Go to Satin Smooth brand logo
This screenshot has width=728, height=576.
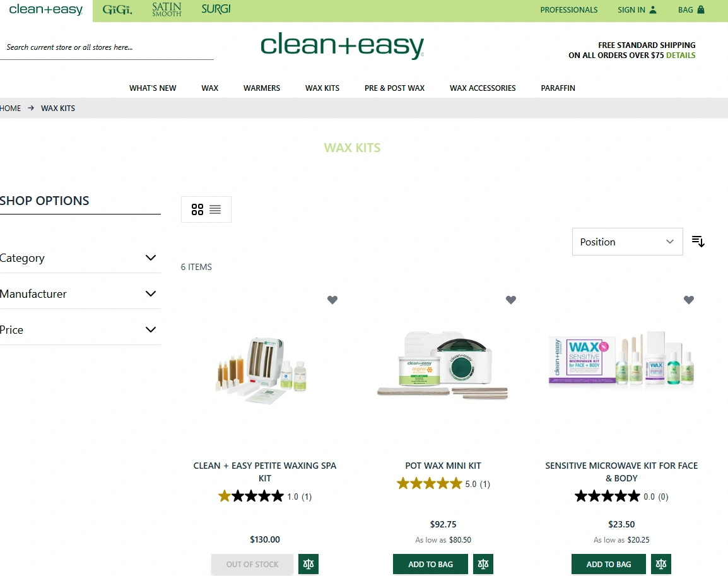coord(167,9)
